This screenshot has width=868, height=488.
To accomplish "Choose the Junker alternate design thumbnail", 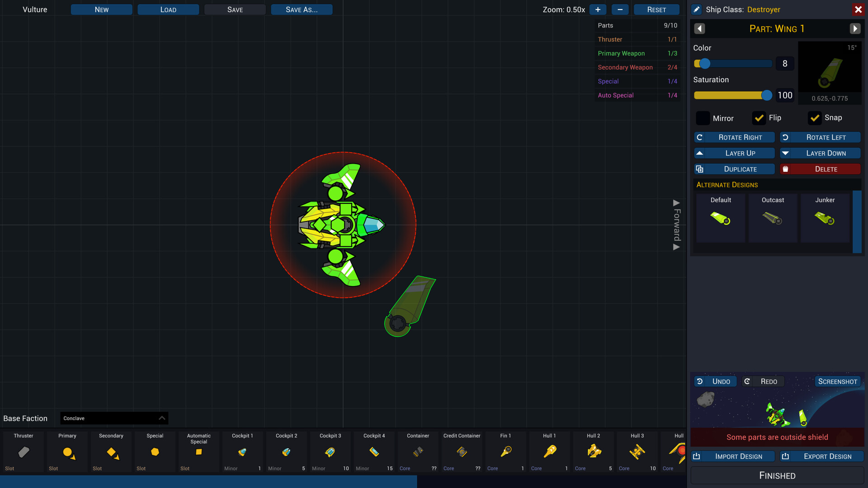I will pos(825,218).
